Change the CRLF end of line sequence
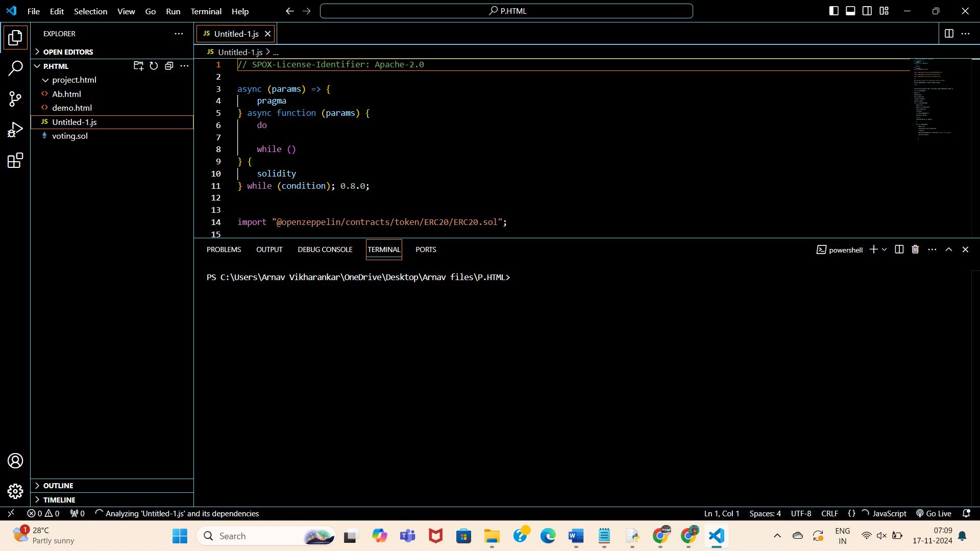The image size is (980, 551). coord(829,513)
